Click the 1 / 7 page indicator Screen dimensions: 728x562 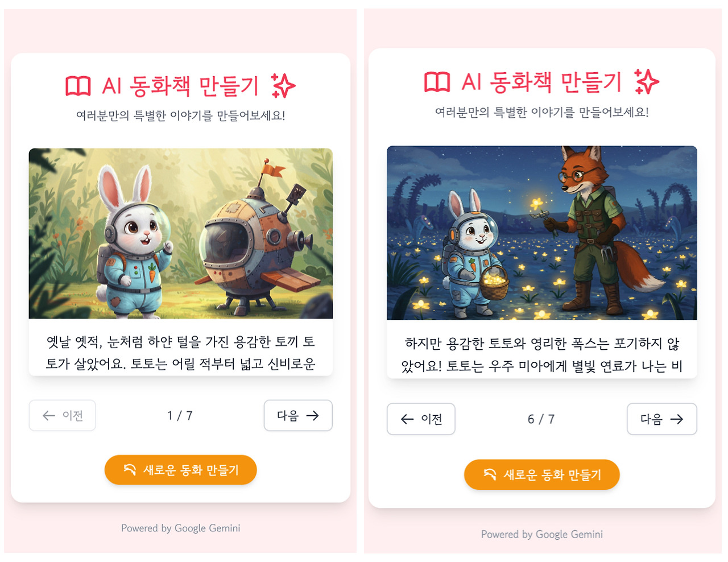pos(180,416)
